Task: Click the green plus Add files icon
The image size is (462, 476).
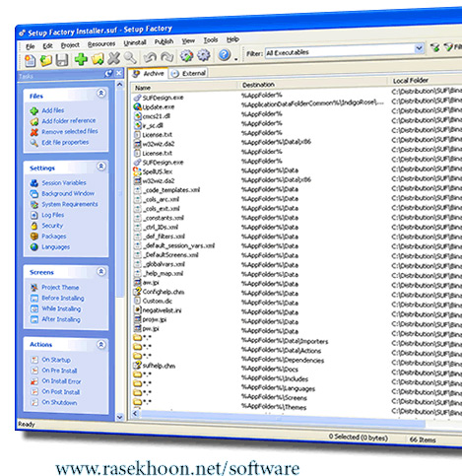Action: [x=81, y=59]
